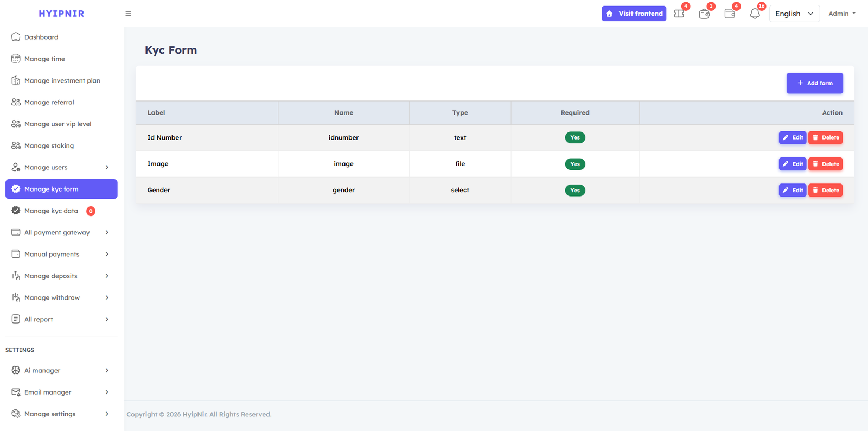Click the Manage referral icon
This screenshot has width=868, height=431.
[16, 102]
